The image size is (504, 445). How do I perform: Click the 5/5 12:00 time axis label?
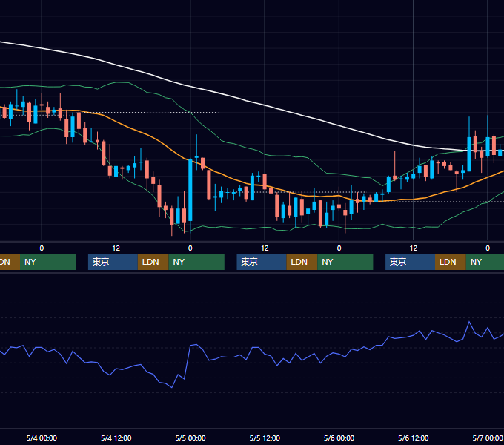(265, 438)
